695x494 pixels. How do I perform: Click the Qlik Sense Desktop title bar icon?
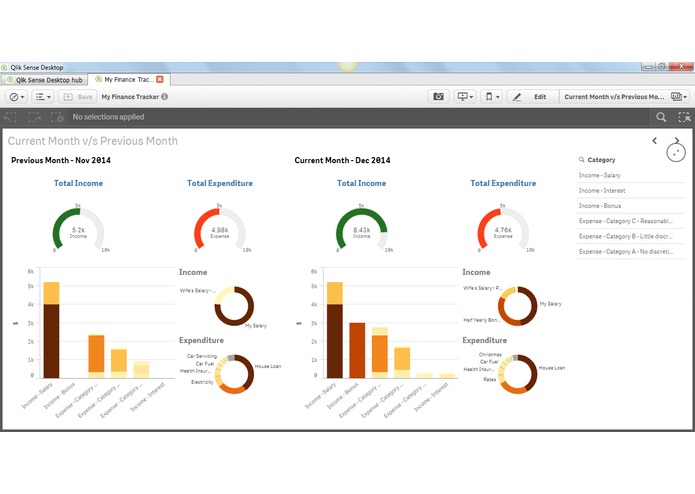pyautogui.click(x=4, y=67)
